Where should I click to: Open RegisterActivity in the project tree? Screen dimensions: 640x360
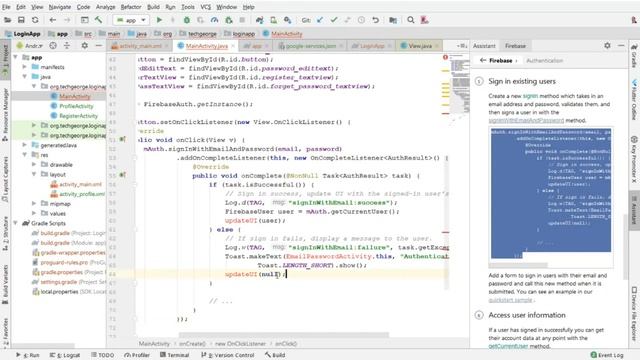click(x=78, y=116)
